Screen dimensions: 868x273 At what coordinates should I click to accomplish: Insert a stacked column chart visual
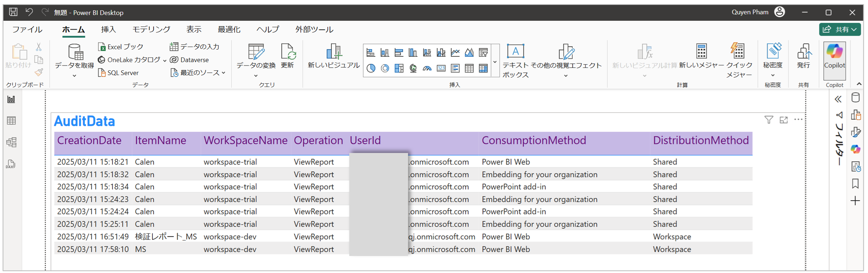coord(385,53)
